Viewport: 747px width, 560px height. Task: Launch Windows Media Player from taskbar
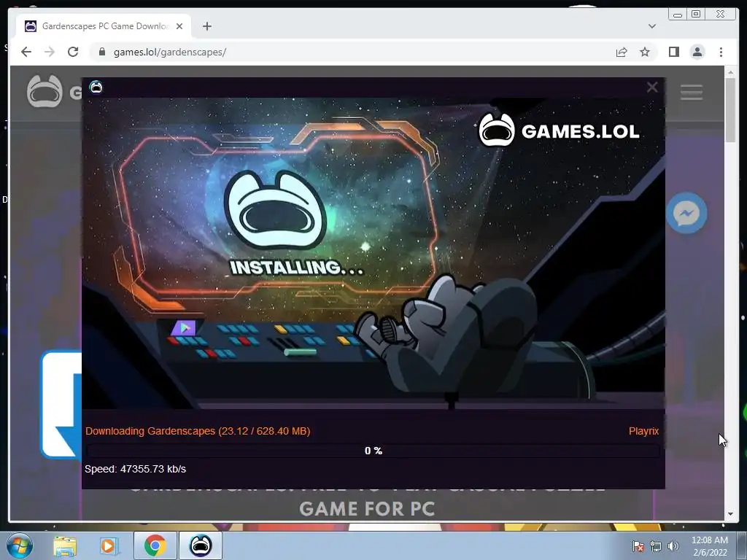[109, 545]
